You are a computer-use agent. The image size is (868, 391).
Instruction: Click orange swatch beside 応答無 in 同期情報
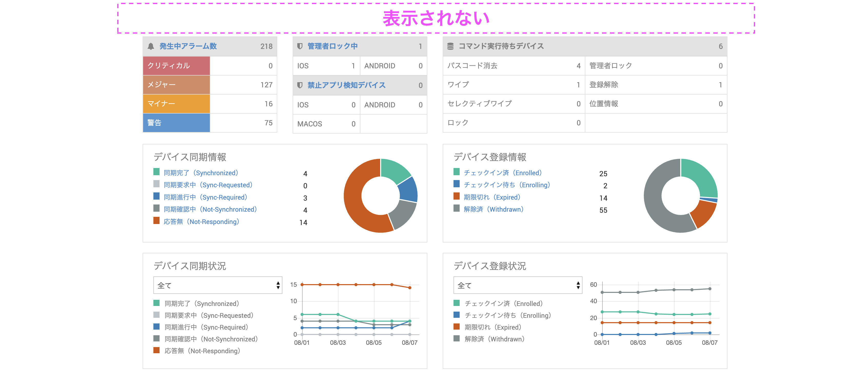point(156,221)
